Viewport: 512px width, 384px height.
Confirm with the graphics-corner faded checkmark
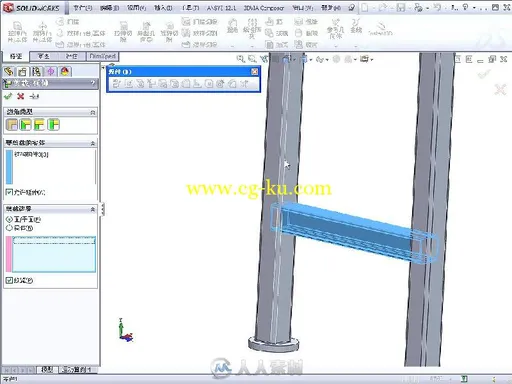tap(484, 73)
